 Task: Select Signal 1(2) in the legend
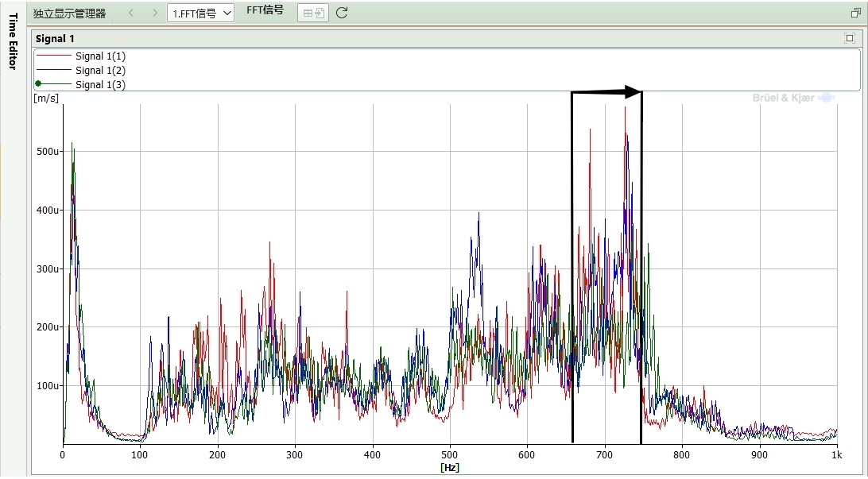(x=100, y=70)
